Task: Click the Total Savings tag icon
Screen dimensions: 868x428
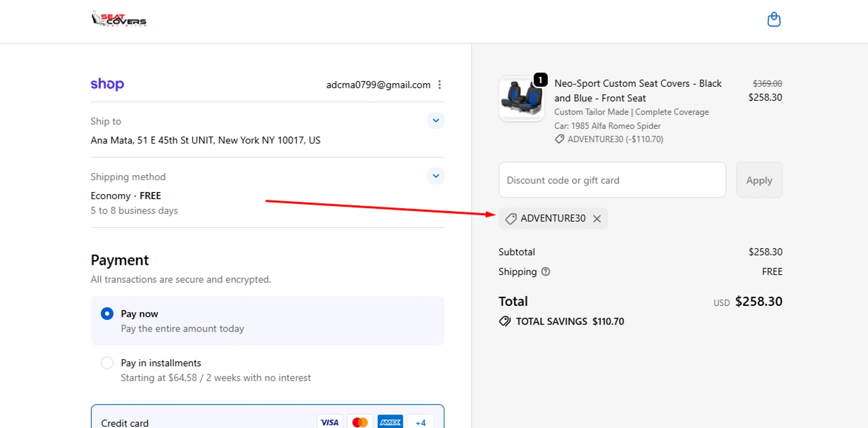Action: (x=505, y=322)
